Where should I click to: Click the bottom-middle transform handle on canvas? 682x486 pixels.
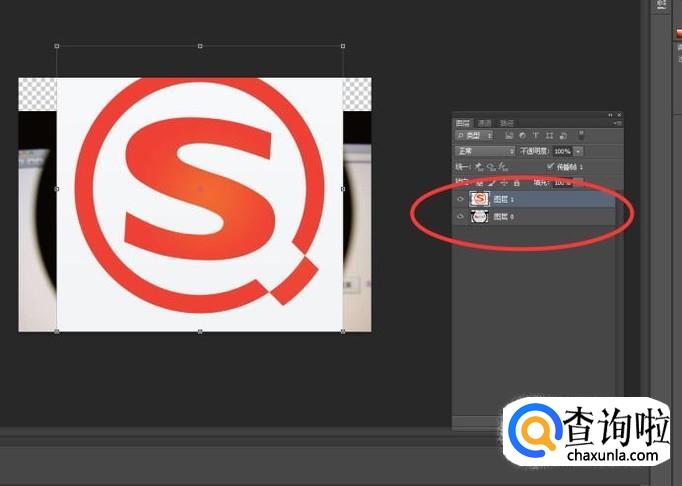[x=200, y=332]
